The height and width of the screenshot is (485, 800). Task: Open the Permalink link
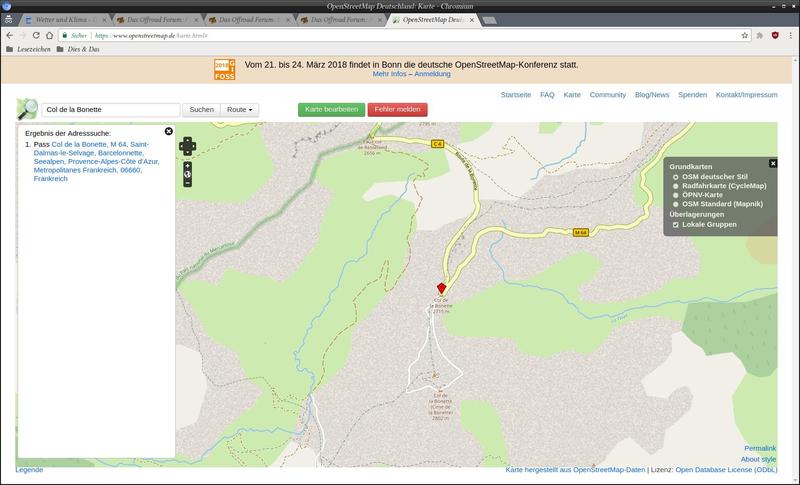(x=760, y=448)
